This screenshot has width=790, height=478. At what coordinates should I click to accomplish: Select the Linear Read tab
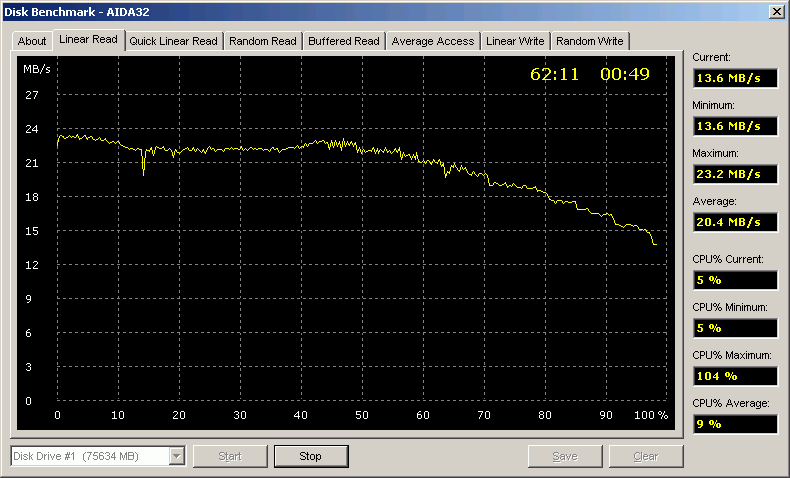pyautogui.click(x=88, y=40)
